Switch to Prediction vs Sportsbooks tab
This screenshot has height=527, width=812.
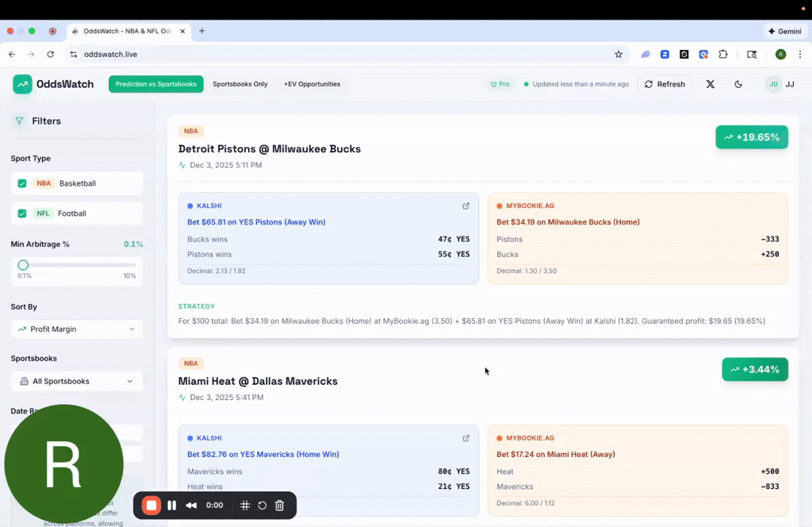156,84
